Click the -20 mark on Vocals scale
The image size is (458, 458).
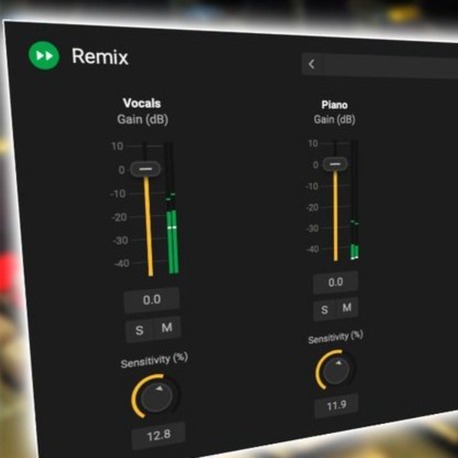coord(120,217)
